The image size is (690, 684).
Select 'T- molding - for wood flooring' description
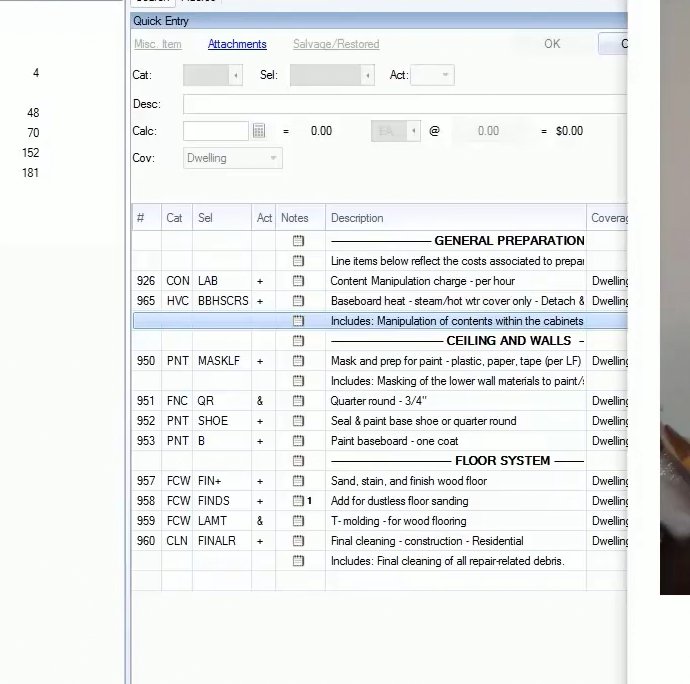coord(399,521)
